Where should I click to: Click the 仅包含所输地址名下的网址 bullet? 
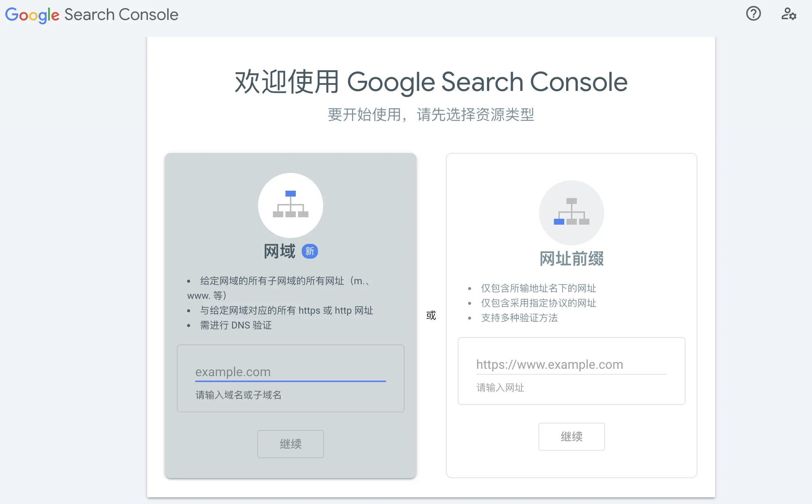click(x=539, y=288)
